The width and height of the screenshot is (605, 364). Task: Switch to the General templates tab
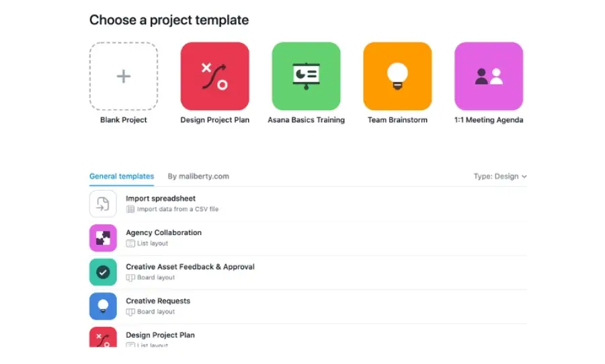tap(122, 177)
